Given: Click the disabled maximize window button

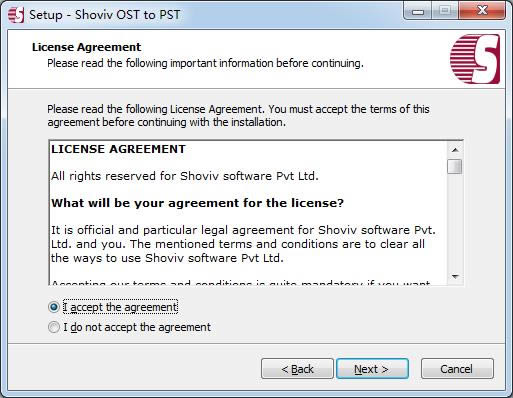Looking at the screenshot, I should 445,11.
